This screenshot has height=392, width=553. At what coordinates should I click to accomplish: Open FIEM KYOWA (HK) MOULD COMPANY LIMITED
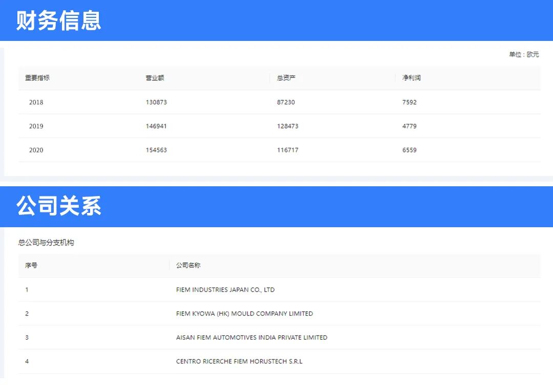[244, 314]
